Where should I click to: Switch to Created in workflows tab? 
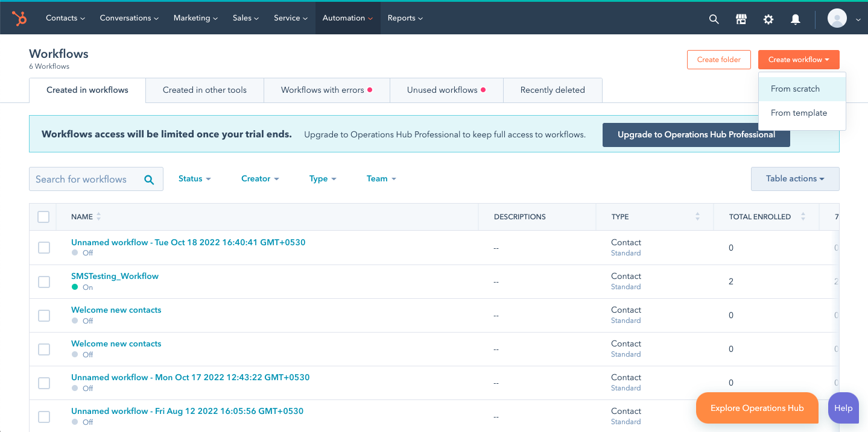pyautogui.click(x=87, y=90)
